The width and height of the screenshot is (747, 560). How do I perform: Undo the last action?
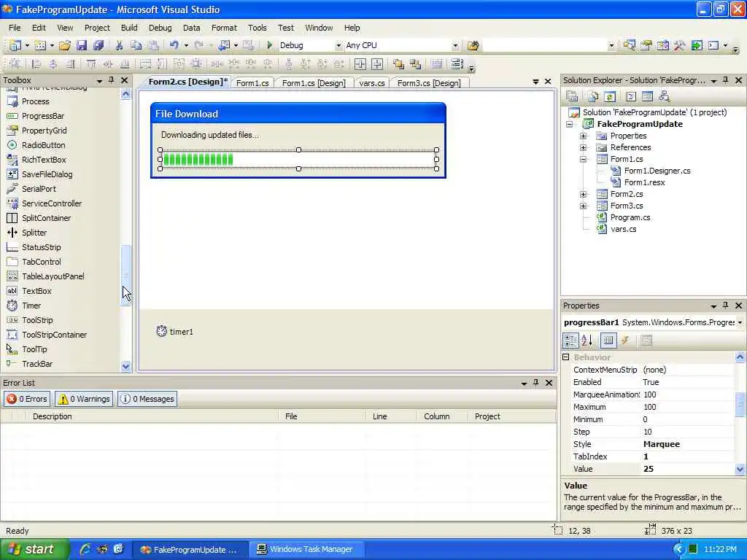pos(174,45)
